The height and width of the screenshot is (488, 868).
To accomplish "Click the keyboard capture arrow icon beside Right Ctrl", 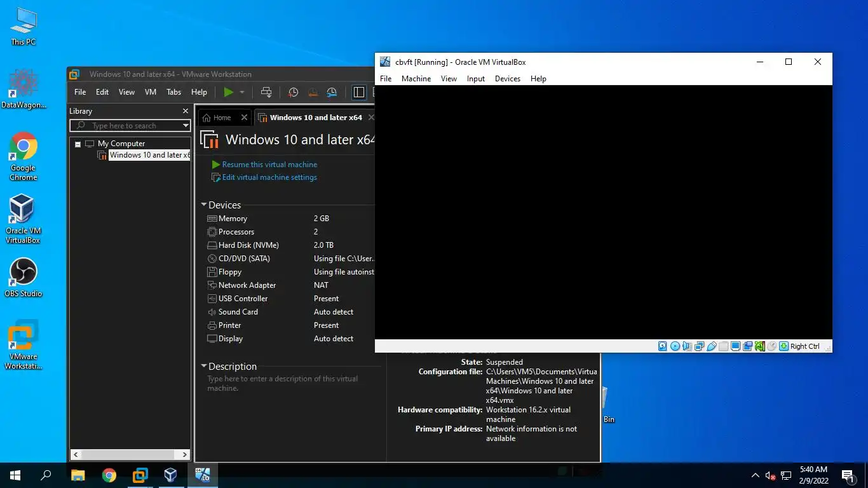I will coord(783,346).
